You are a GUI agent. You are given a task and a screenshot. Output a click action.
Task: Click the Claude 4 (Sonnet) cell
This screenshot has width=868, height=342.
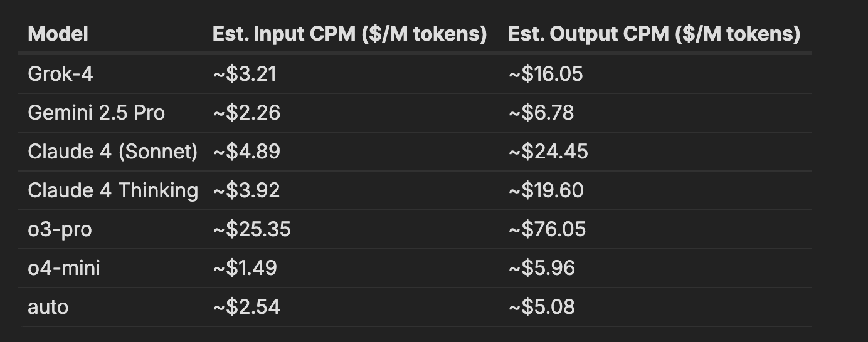[113, 152]
